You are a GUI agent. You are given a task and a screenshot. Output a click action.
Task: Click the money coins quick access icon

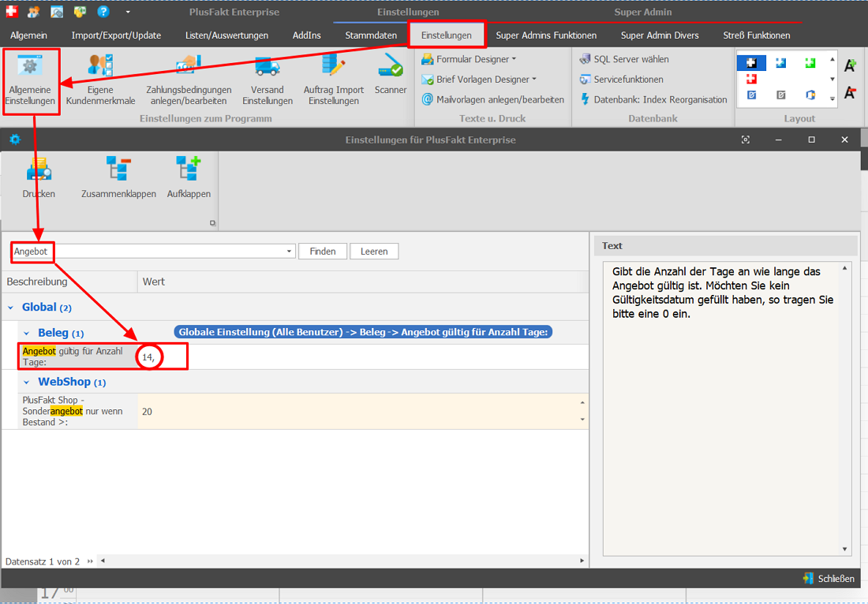80,12
